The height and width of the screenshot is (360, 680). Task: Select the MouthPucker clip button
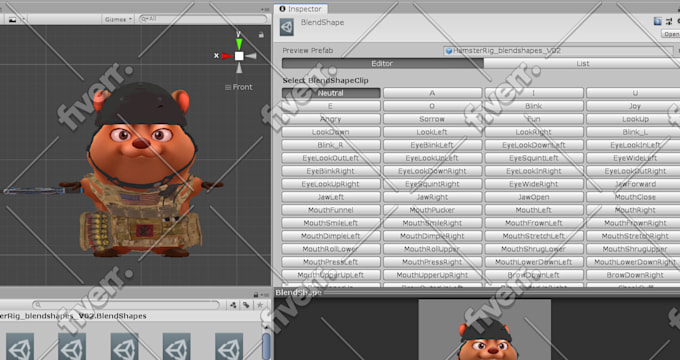pyautogui.click(x=432, y=210)
